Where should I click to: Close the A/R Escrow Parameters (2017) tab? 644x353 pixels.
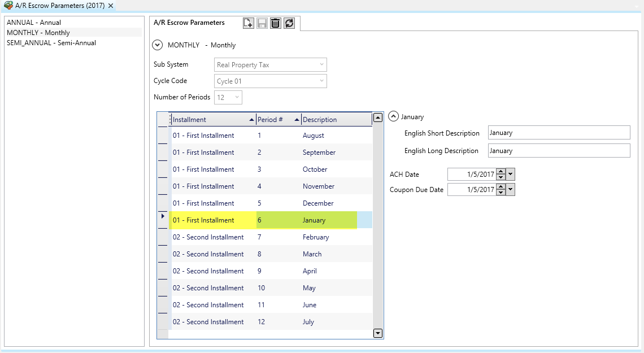point(111,6)
